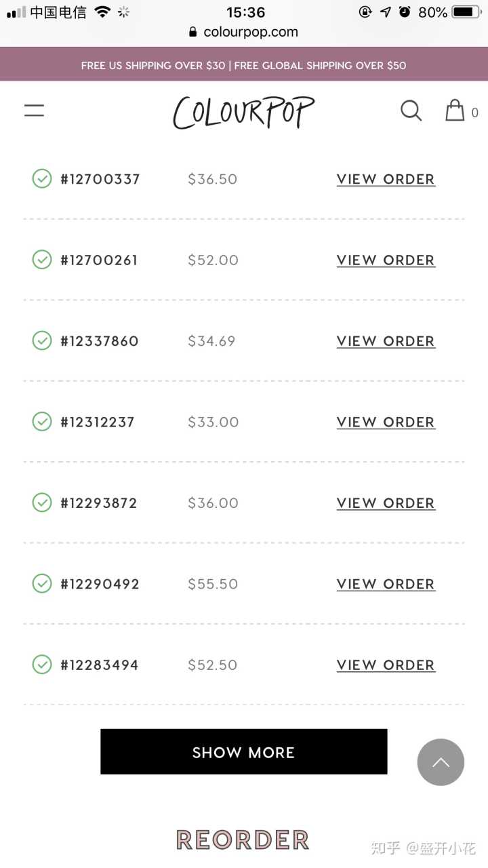Image resolution: width=488 pixels, height=868 pixels.
Task: Open the hamburger navigation menu
Action: (x=34, y=111)
